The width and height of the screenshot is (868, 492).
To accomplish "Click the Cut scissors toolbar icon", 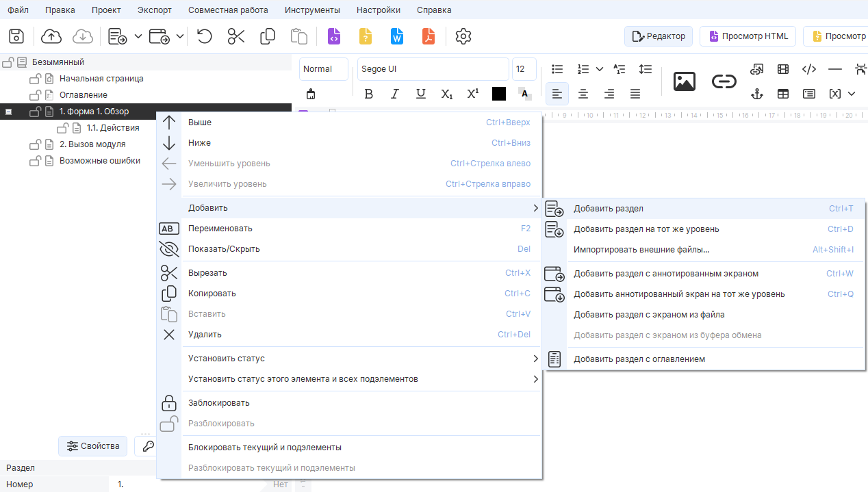I will tap(236, 36).
